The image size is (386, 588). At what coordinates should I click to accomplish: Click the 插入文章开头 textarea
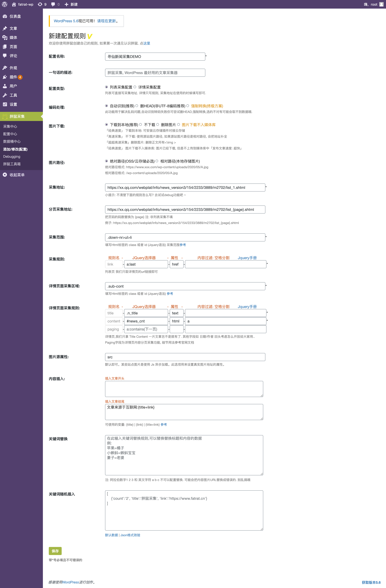point(184,389)
